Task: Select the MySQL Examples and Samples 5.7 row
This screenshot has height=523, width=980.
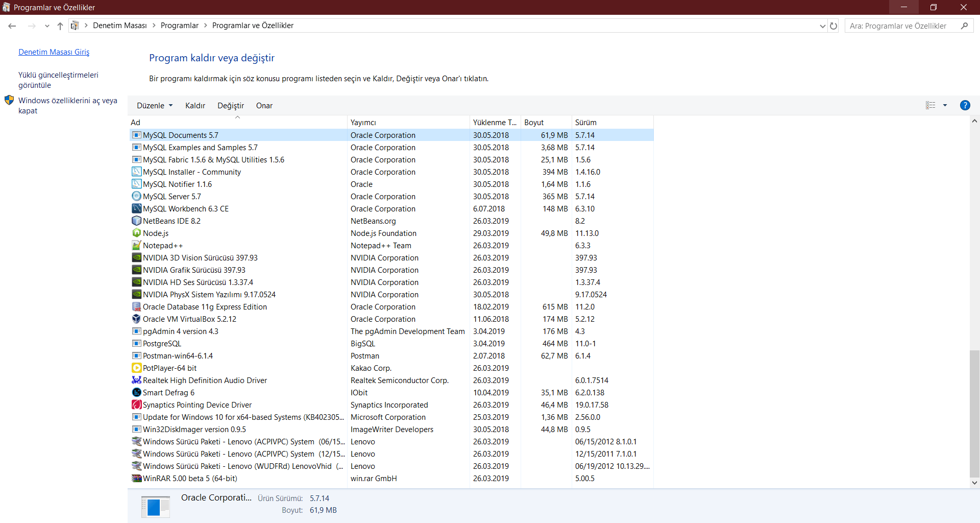Action: (x=391, y=147)
